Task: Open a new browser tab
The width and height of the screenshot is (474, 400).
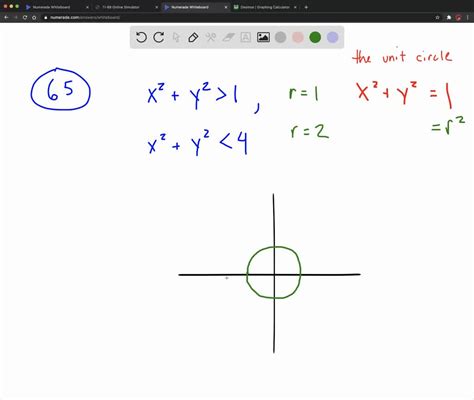Action: (306, 7)
